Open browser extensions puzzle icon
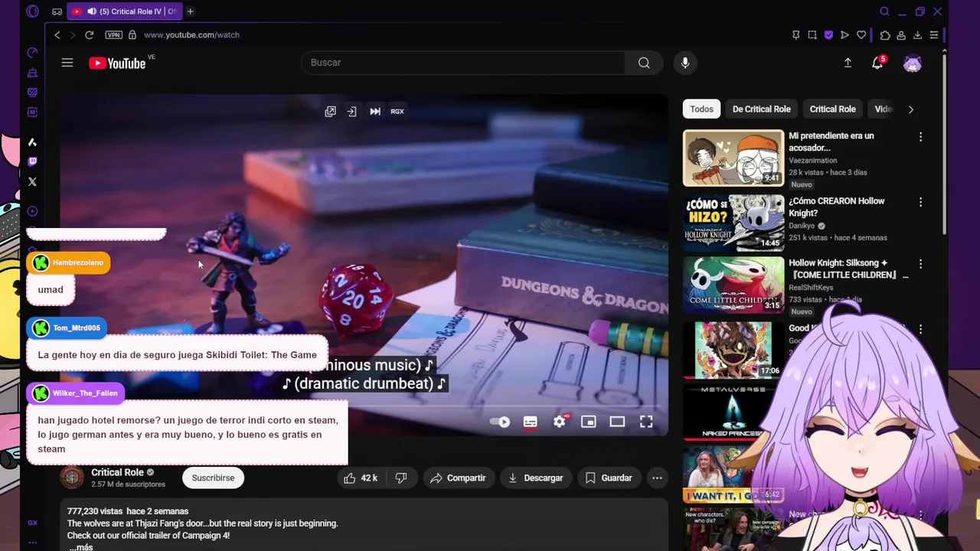The image size is (980, 551). coord(885,35)
